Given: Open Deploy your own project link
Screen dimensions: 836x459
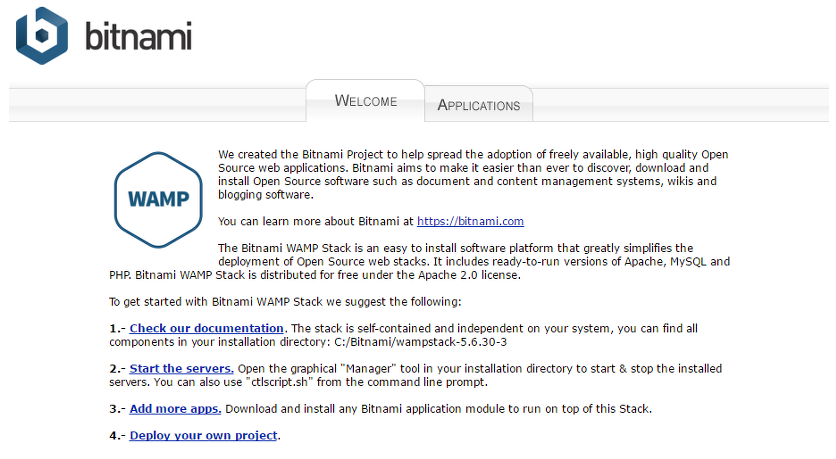Looking at the screenshot, I should 204,436.
